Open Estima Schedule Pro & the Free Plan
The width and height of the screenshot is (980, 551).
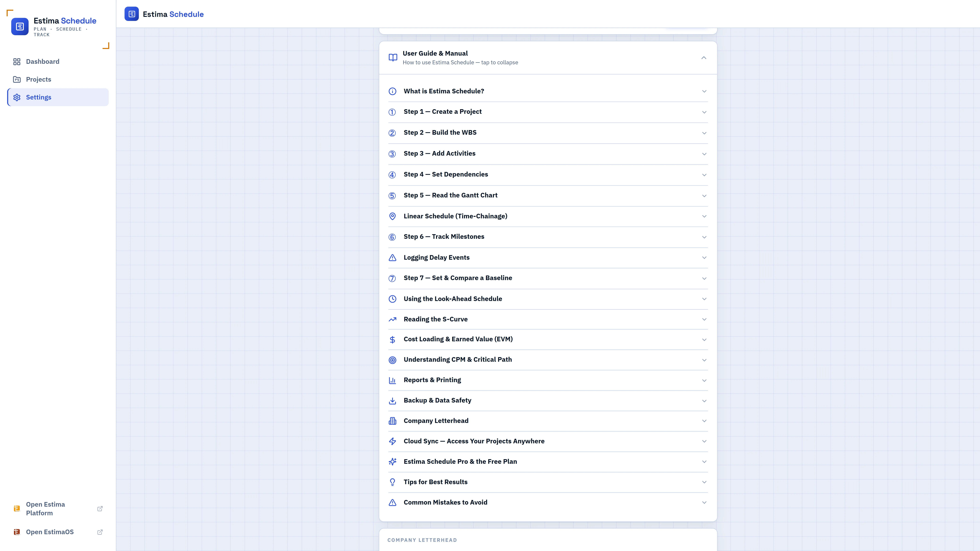click(x=548, y=462)
